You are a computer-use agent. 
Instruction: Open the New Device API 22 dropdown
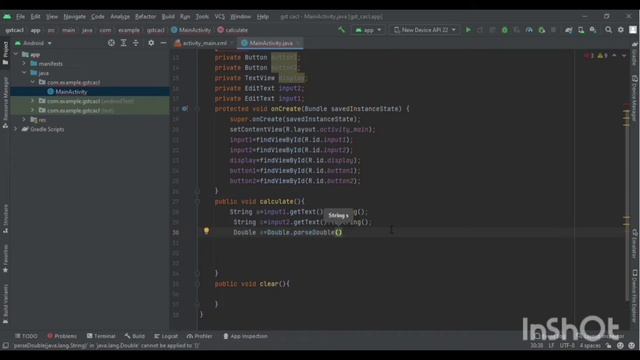(424, 30)
